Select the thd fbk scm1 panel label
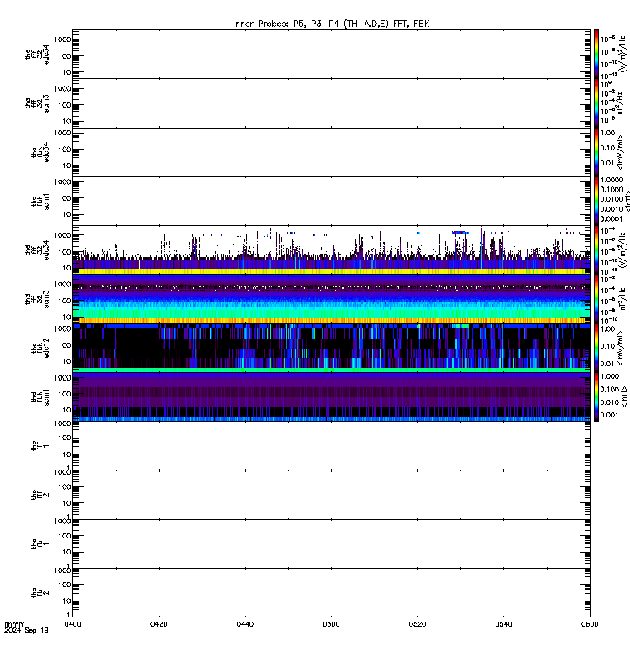Viewport: 630px width, 672px height. click(40, 396)
